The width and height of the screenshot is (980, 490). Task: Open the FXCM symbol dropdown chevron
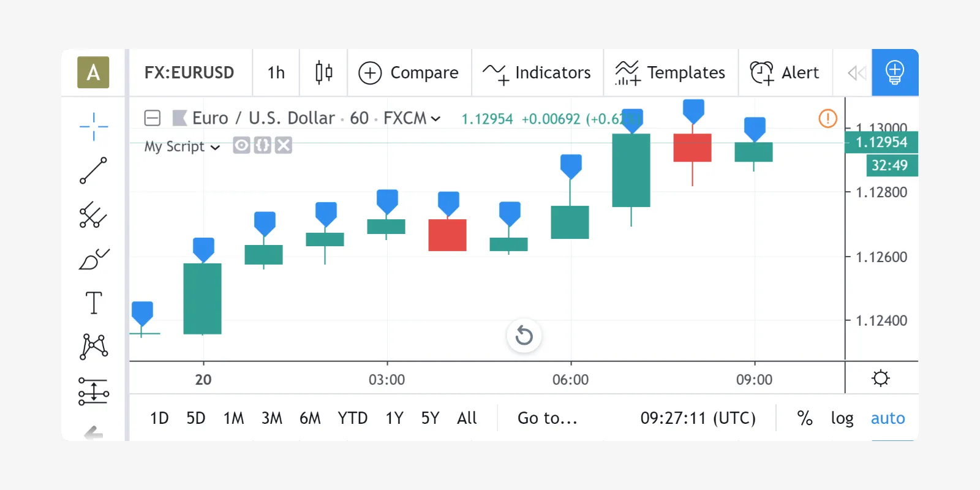435,119
